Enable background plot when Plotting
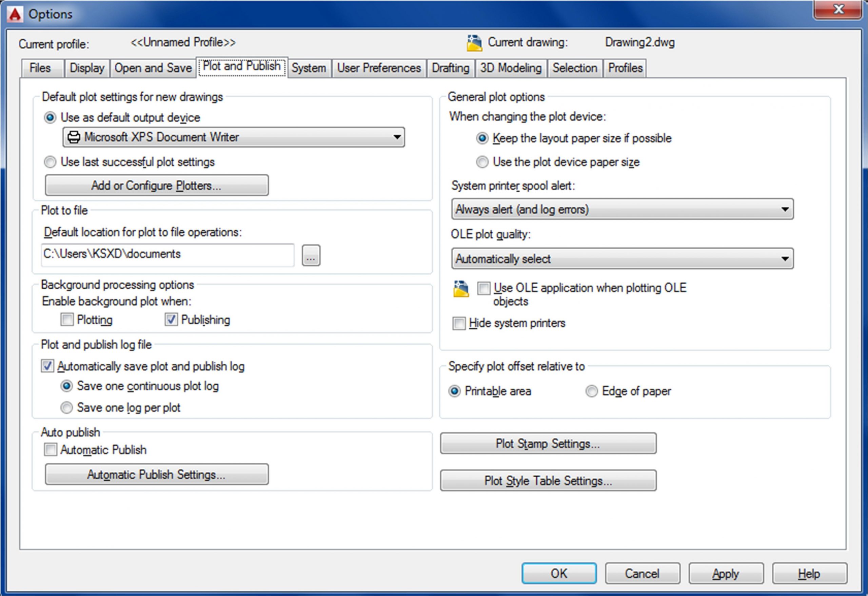 [67, 320]
